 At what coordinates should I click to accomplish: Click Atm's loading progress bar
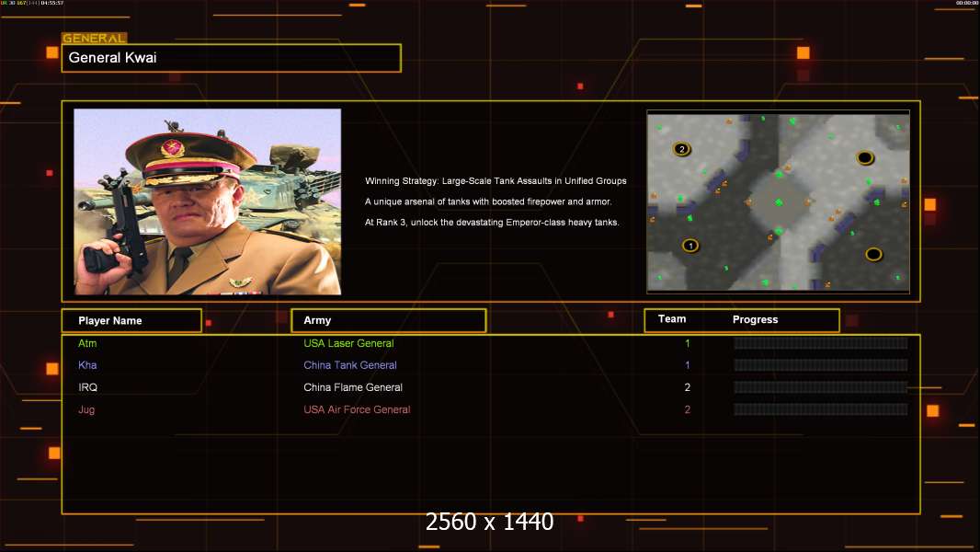[821, 342]
